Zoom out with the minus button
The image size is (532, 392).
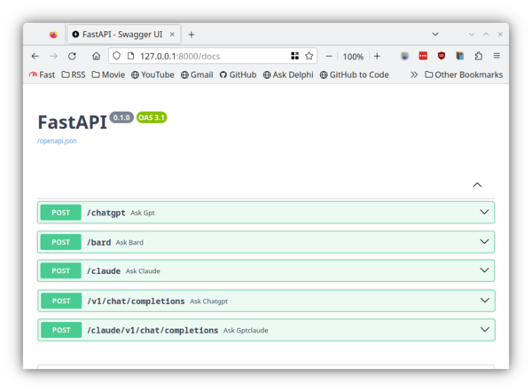click(329, 57)
